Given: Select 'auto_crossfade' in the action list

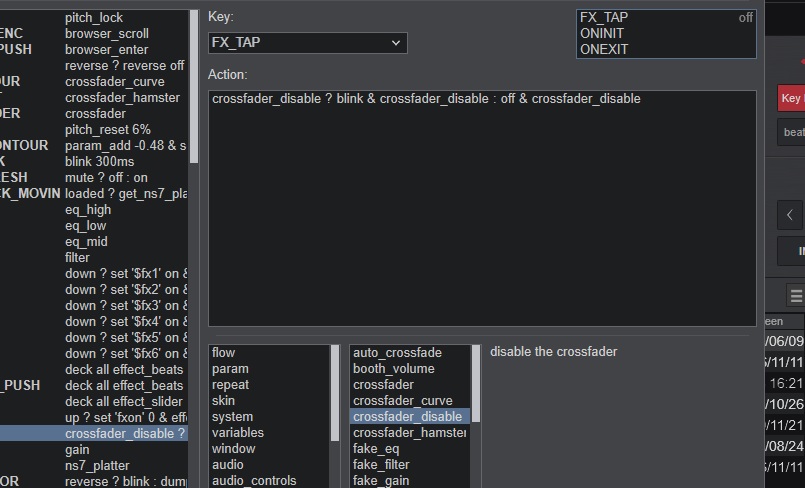Looking at the screenshot, I should tap(397, 353).
